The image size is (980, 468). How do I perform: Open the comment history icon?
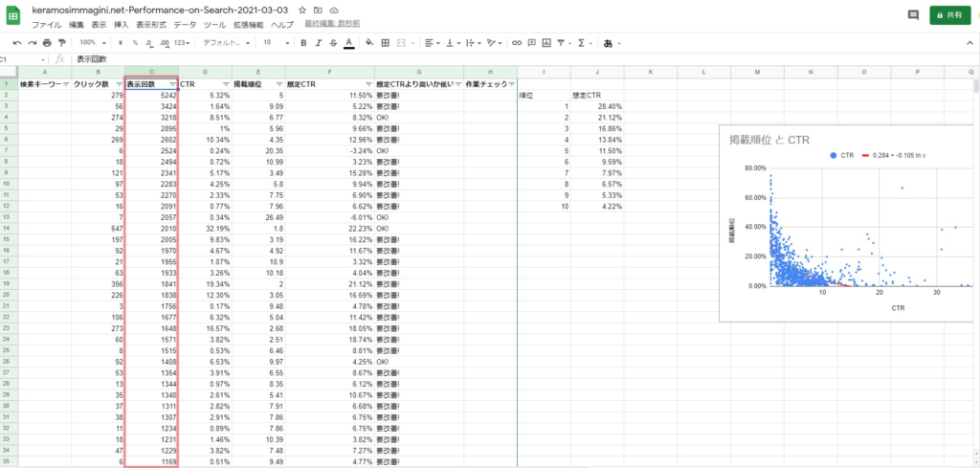point(912,15)
